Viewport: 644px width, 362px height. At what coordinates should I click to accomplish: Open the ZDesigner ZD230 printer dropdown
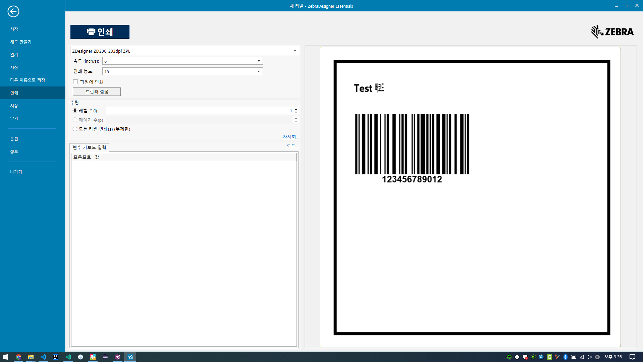[x=295, y=51]
